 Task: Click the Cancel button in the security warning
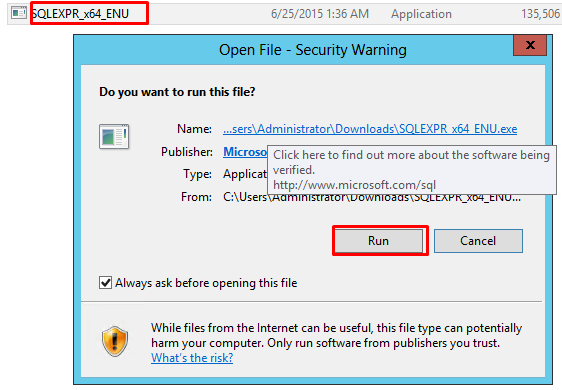478,241
